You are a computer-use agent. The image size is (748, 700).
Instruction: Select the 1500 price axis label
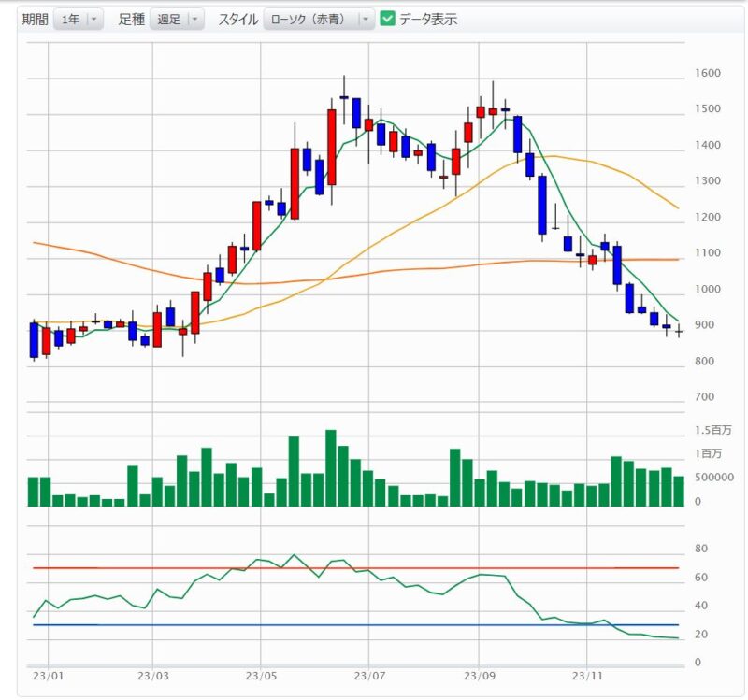pos(708,108)
